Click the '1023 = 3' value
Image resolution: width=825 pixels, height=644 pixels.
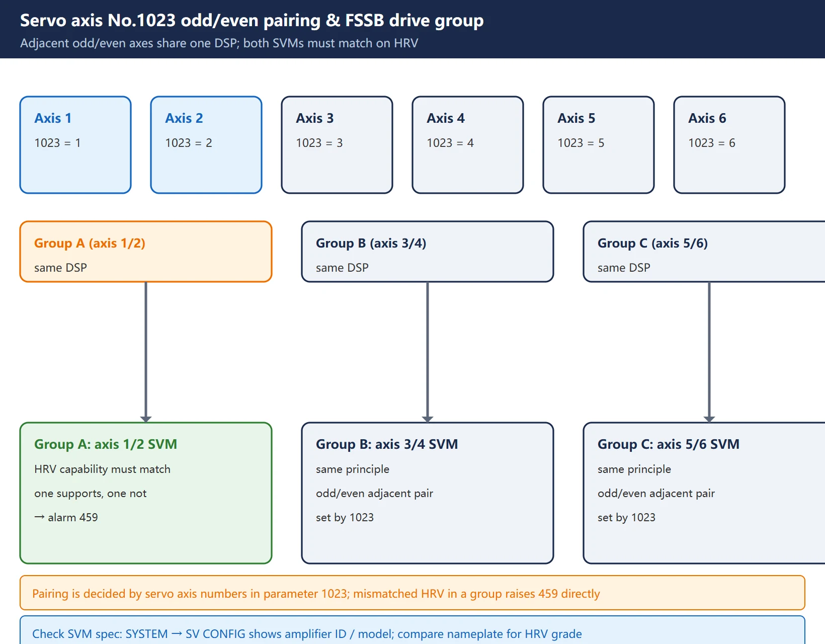(x=319, y=143)
